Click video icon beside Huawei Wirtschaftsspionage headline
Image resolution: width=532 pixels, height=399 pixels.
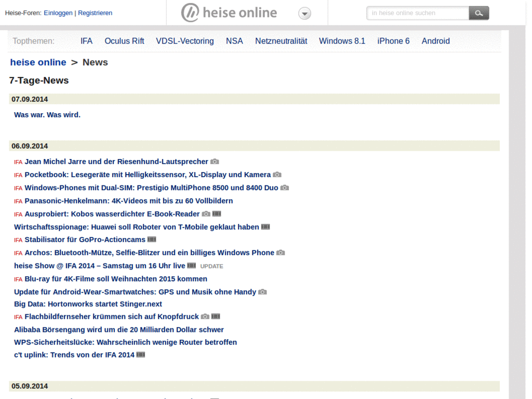[265, 227]
